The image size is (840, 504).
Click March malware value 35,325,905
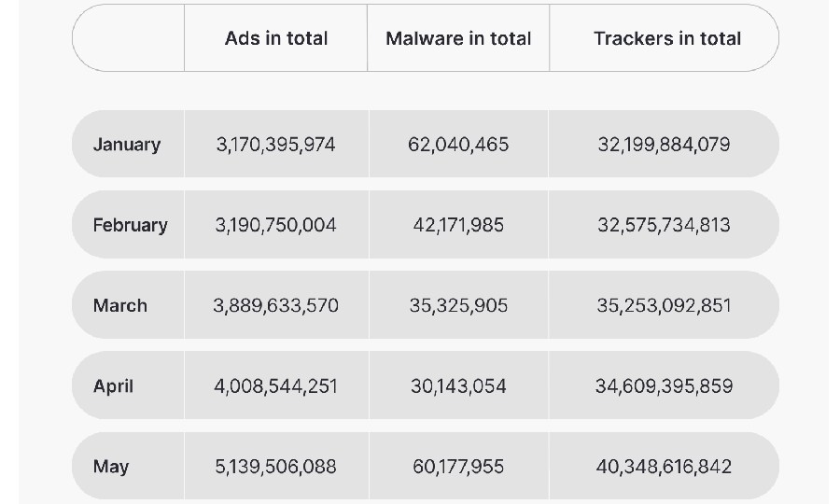point(458,305)
